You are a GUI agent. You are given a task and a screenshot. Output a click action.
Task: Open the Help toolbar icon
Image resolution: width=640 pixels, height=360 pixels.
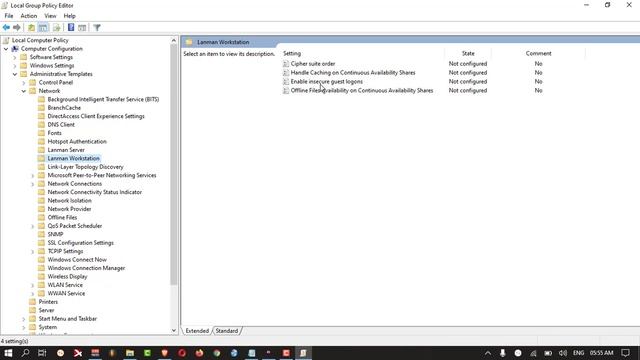tap(71, 28)
